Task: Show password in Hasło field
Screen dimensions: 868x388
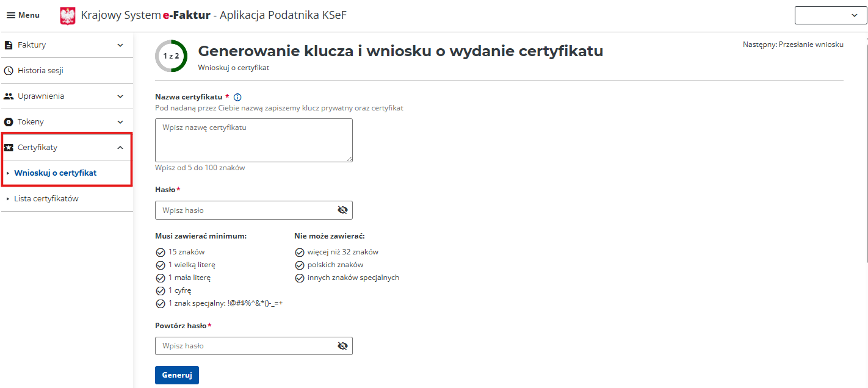Action: coord(342,210)
